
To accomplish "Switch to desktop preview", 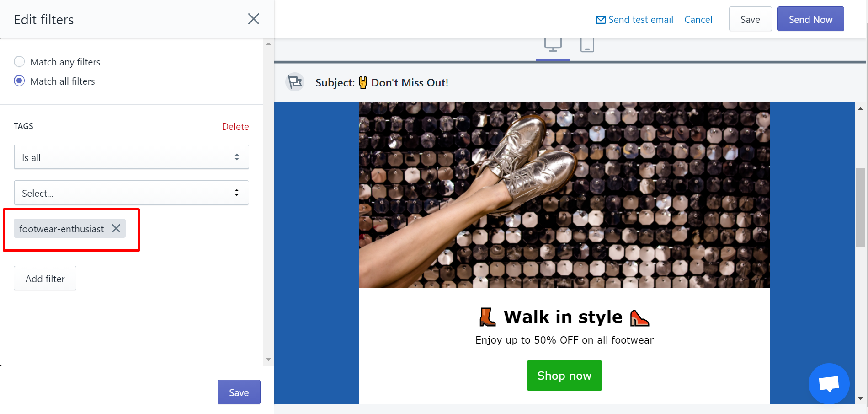I will (553, 45).
